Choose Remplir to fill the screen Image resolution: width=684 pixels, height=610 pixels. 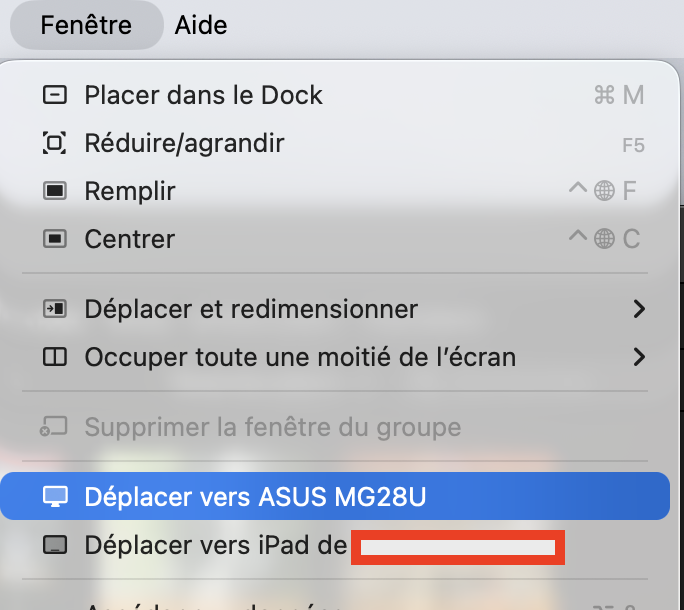click(130, 191)
